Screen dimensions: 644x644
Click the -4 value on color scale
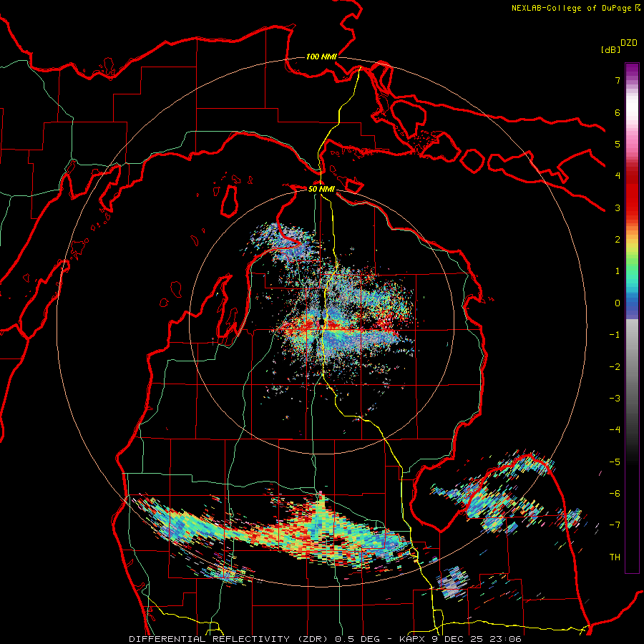615,430
